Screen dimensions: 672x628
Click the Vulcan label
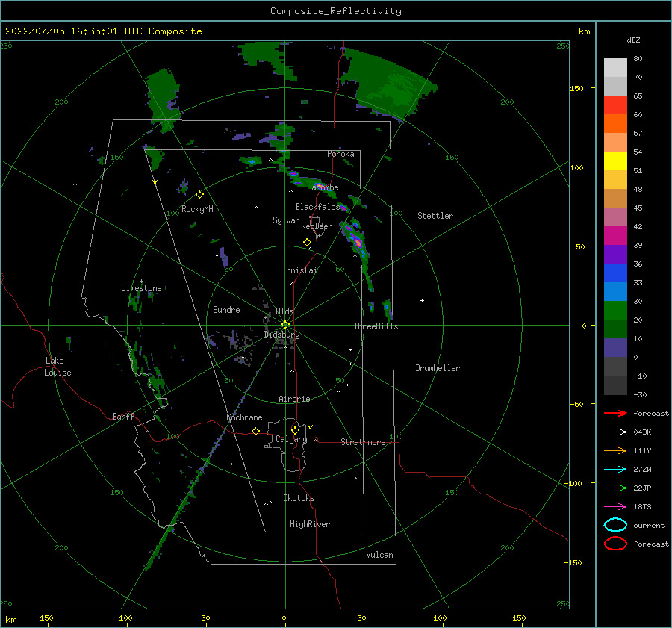pos(379,555)
